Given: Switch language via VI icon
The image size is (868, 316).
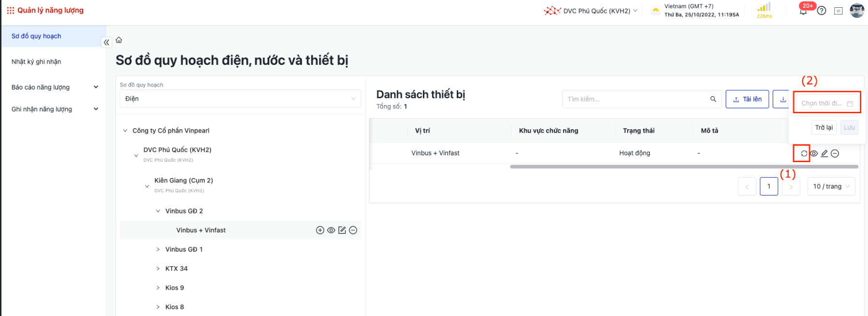Looking at the screenshot, I should (838, 11).
